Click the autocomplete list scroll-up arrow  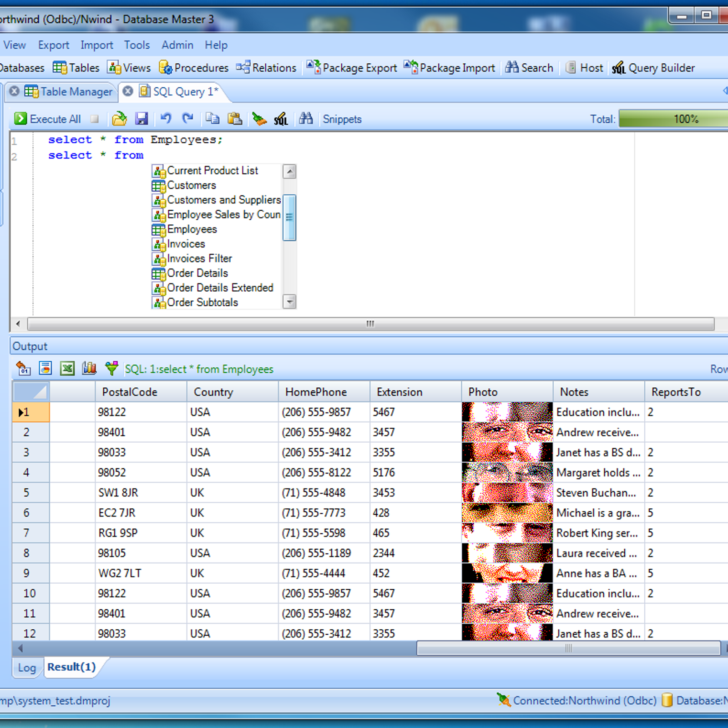click(289, 172)
